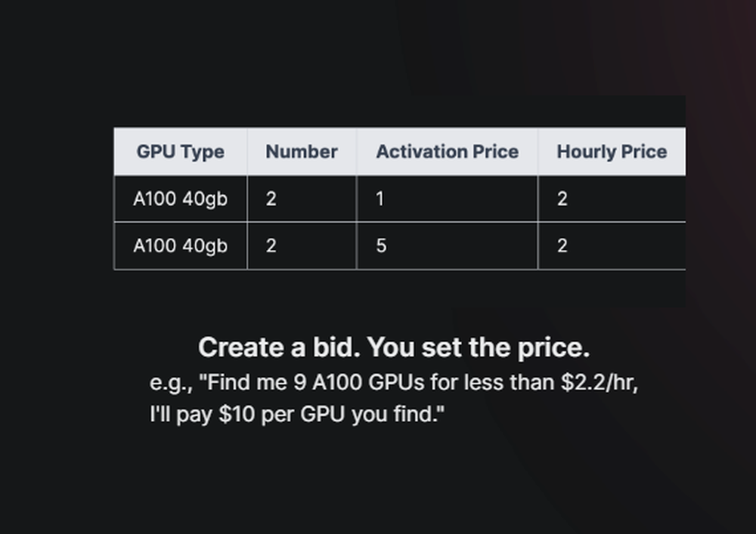Click A100 40gb in first row
Viewport: 756px width, 534px height.
(181, 199)
